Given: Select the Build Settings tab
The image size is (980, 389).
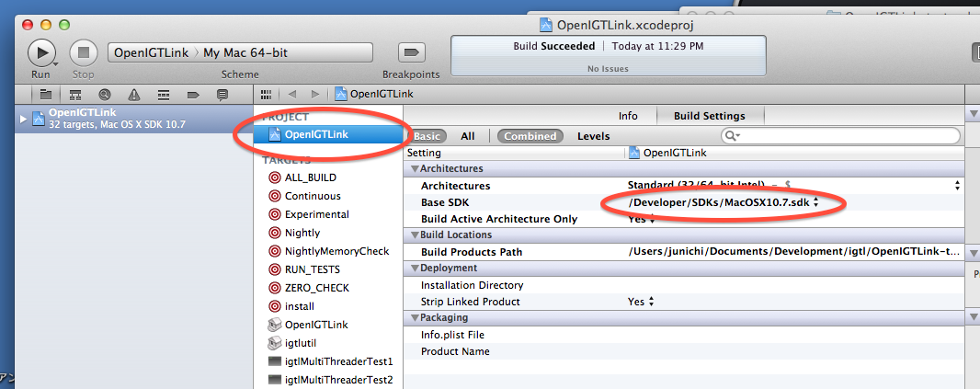Looking at the screenshot, I should pyautogui.click(x=709, y=116).
